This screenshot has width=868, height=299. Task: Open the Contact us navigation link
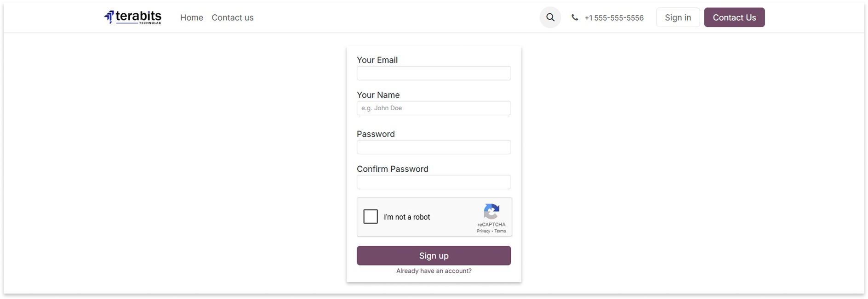pyautogui.click(x=232, y=17)
